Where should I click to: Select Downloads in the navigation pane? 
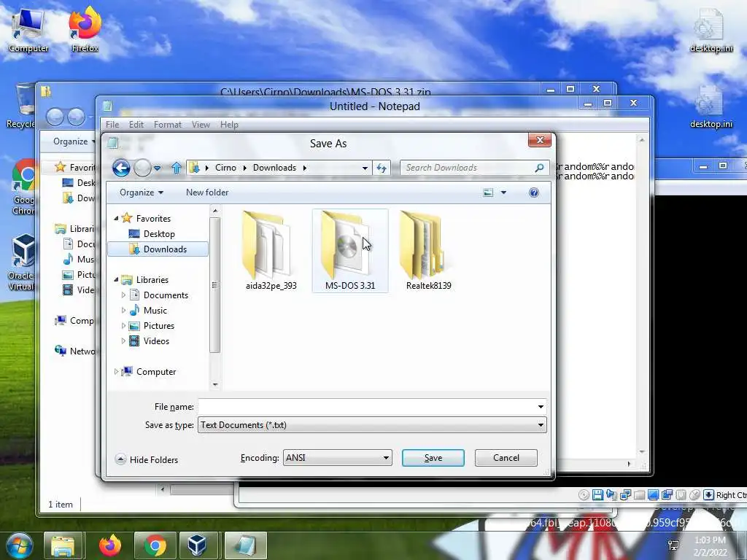158,249
